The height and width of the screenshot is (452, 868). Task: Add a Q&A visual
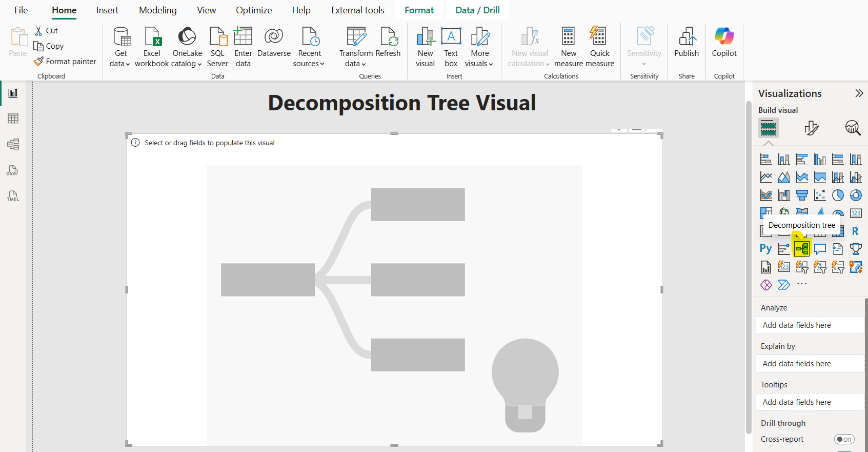(x=820, y=249)
